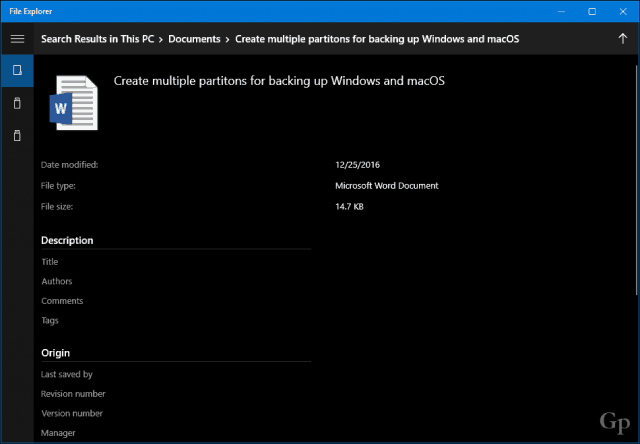Click the Word document file icon
This screenshot has width=640, height=444.
point(74,103)
